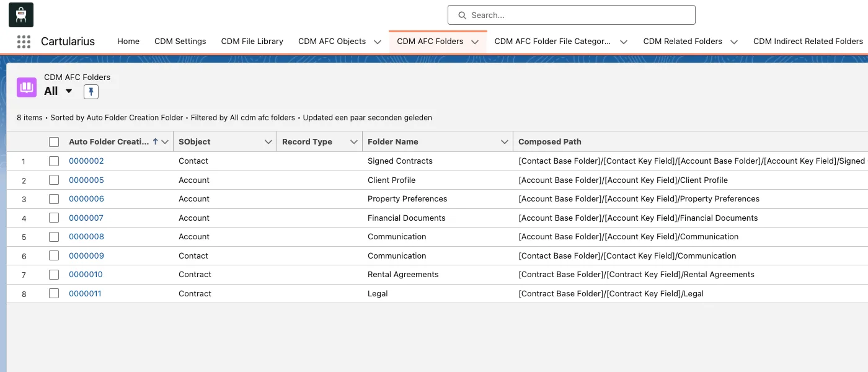Expand the SObject column actions menu
The height and width of the screenshot is (372, 868).
click(268, 142)
